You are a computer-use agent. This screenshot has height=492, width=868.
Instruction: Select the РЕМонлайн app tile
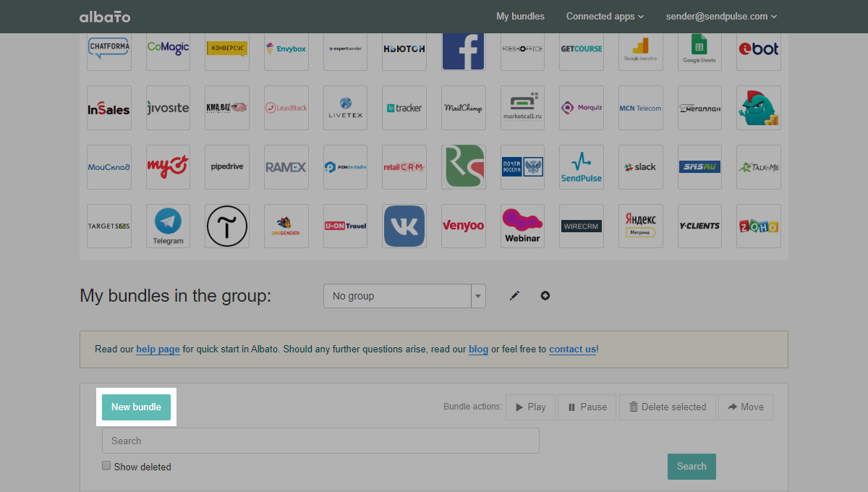click(345, 167)
